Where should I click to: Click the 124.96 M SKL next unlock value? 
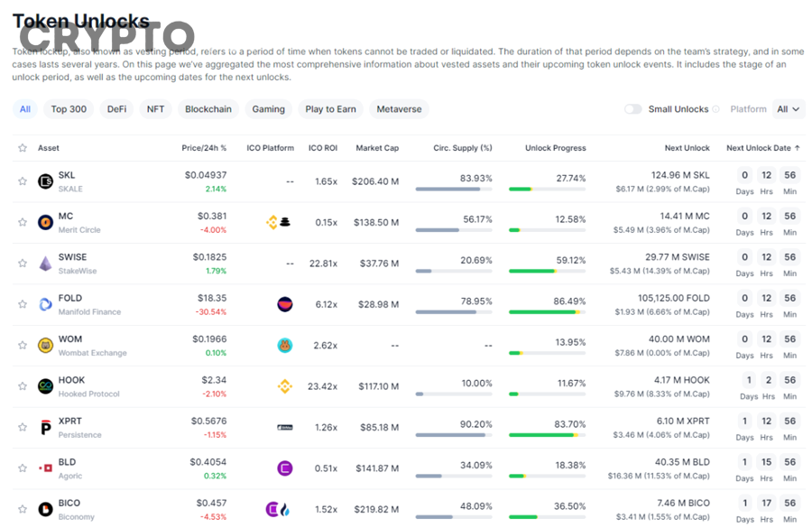pyautogui.click(x=680, y=175)
